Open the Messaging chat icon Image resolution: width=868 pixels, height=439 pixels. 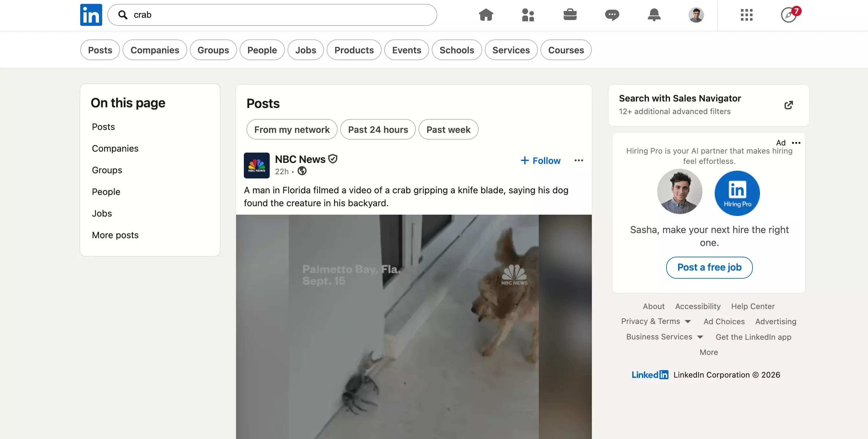[x=612, y=15]
